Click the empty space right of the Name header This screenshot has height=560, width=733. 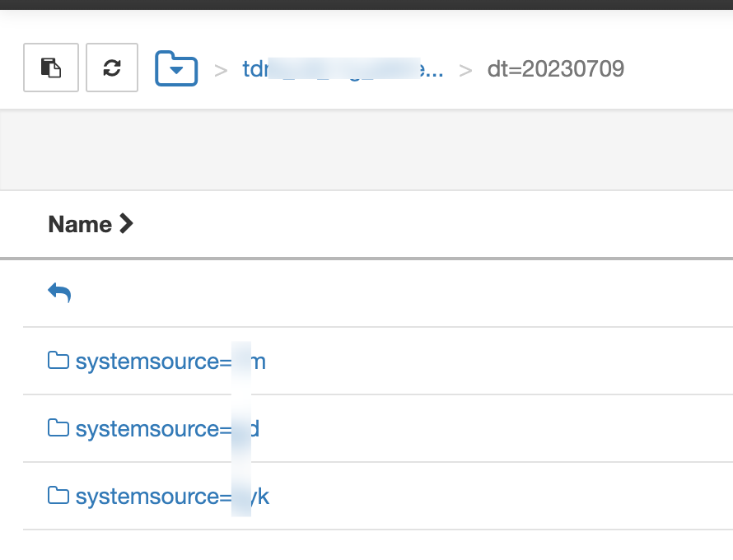[428, 224]
